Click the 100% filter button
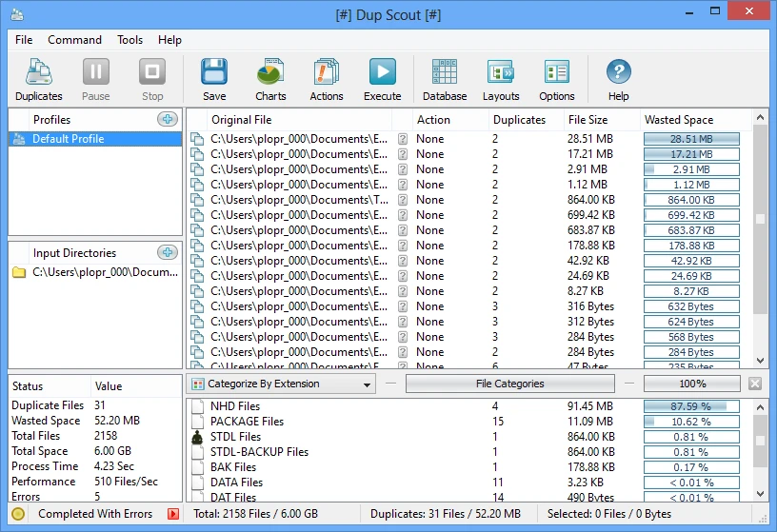Viewport: 777px width, 532px height. pos(691,384)
